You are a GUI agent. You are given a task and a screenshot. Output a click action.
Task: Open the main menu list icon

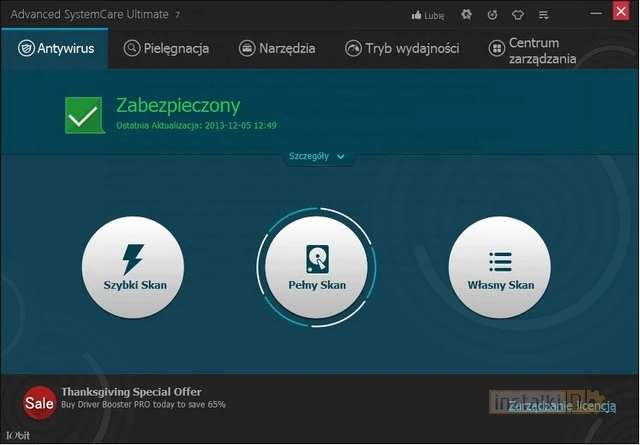545,15
